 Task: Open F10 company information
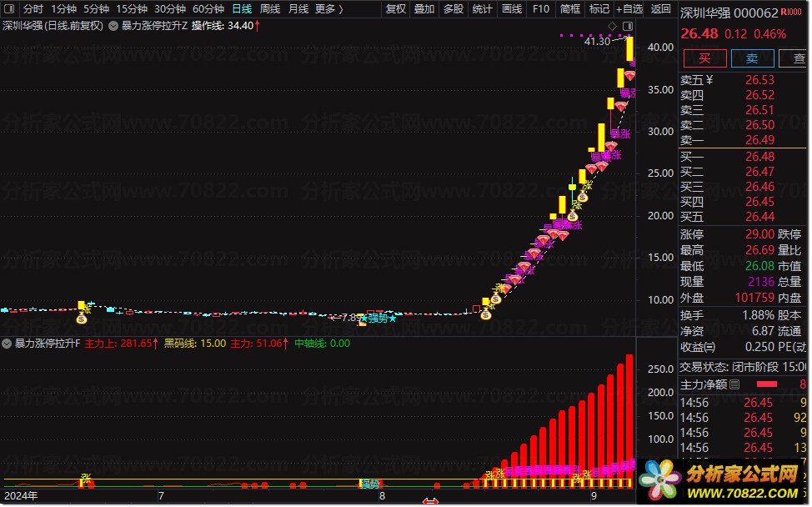541,9
